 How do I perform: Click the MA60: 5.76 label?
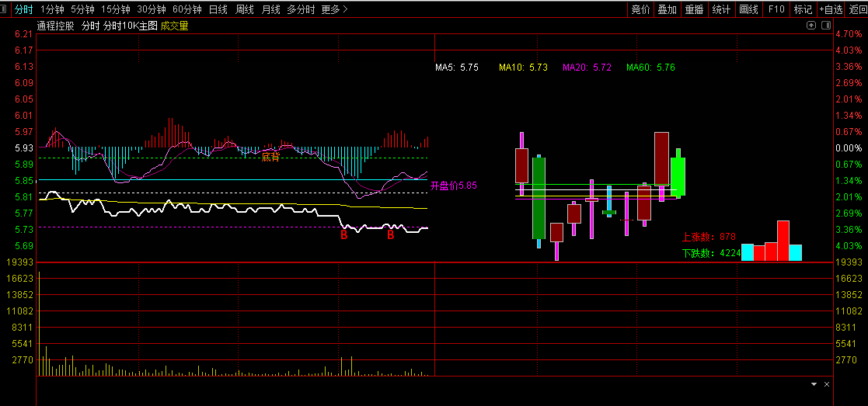650,68
